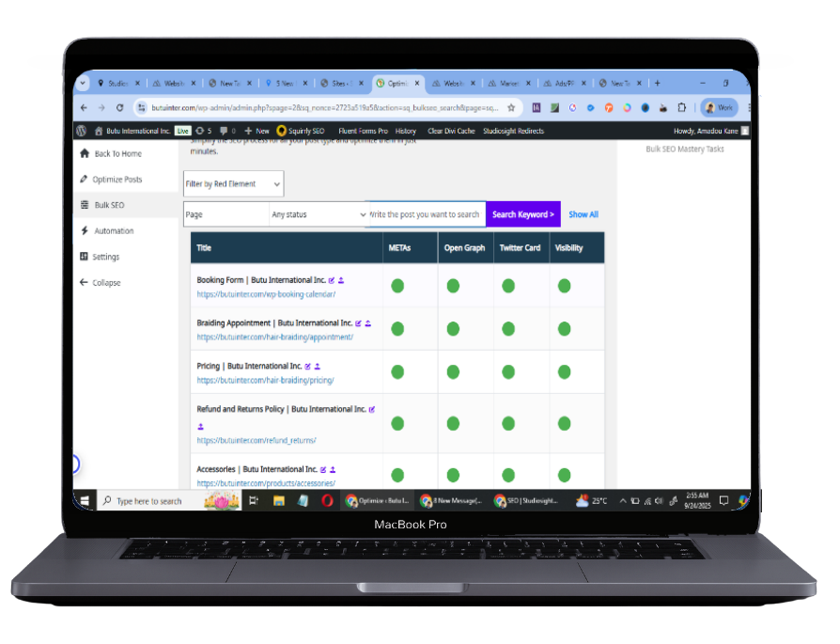The width and height of the screenshot is (840, 644).
Task: Open the Filter by Red Element dropdown
Action: (233, 184)
